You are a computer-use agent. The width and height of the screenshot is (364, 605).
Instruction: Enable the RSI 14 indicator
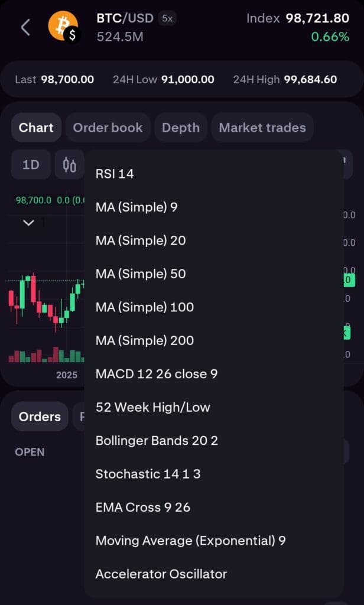coord(115,174)
